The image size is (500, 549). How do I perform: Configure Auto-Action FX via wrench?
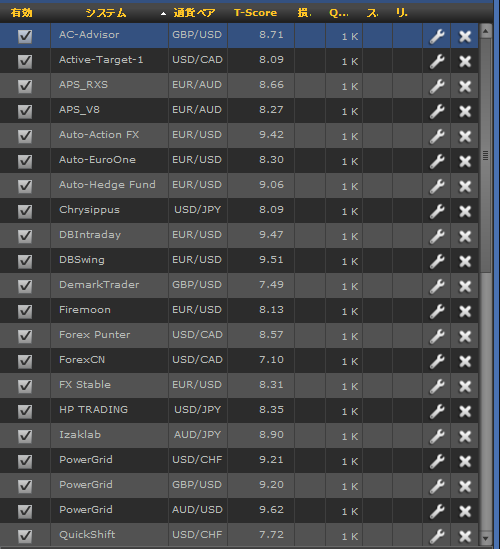(437, 136)
